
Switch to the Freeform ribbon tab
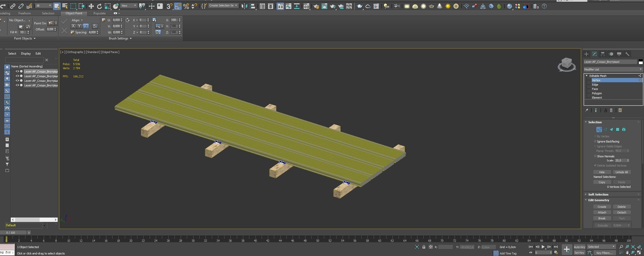(24, 13)
